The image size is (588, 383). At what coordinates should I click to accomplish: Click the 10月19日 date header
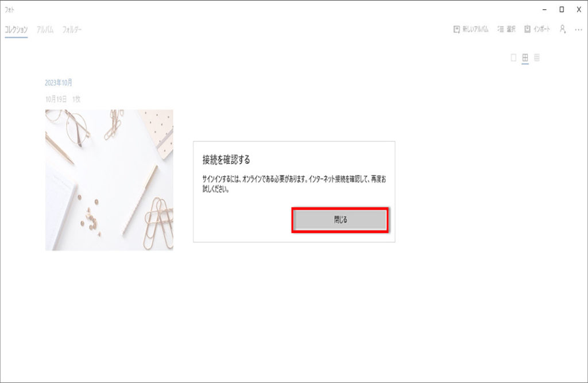[x=56, y=99]
